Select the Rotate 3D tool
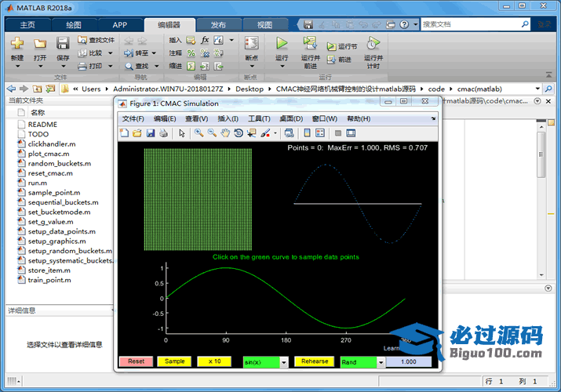This screenshot has height=392, width=561. click(239, 133)
